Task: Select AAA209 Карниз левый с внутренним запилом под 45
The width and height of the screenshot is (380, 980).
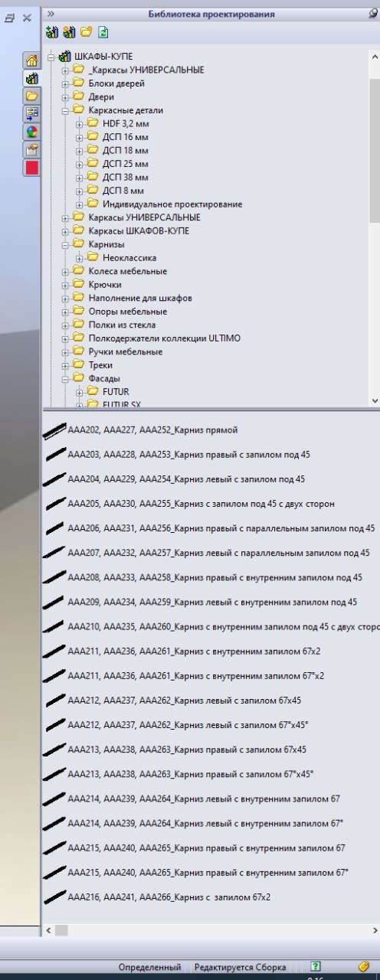Action: tap(212, 602)
